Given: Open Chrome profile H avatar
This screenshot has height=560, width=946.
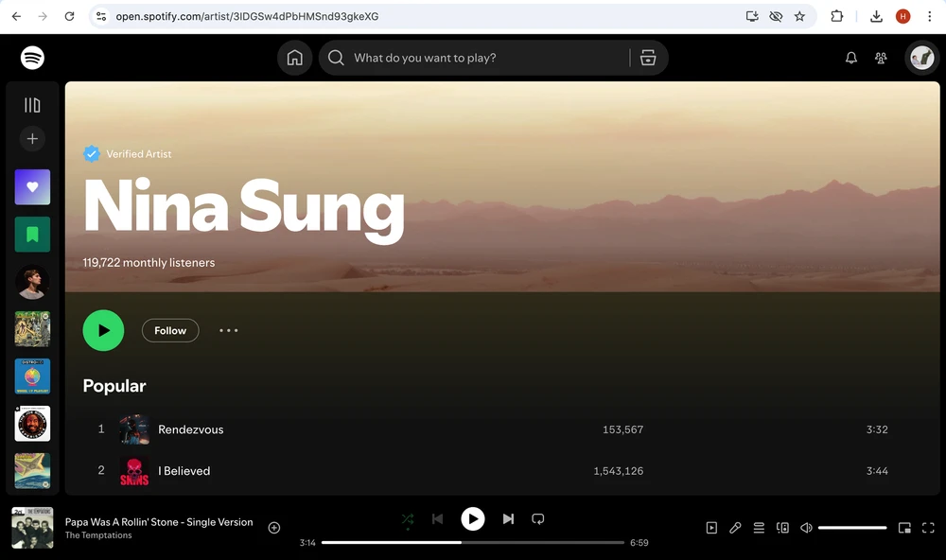Looking at the screenshot, I should click(x=902, y=16).
